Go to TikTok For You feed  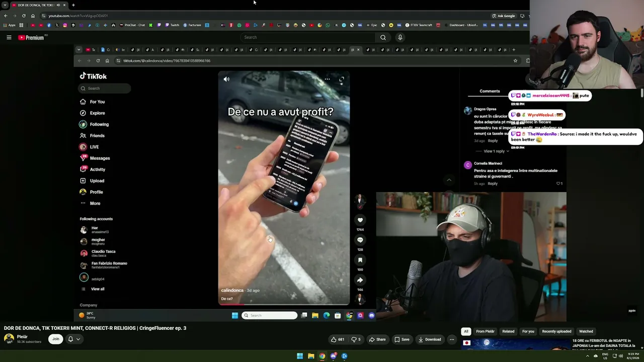pos(93,102)
